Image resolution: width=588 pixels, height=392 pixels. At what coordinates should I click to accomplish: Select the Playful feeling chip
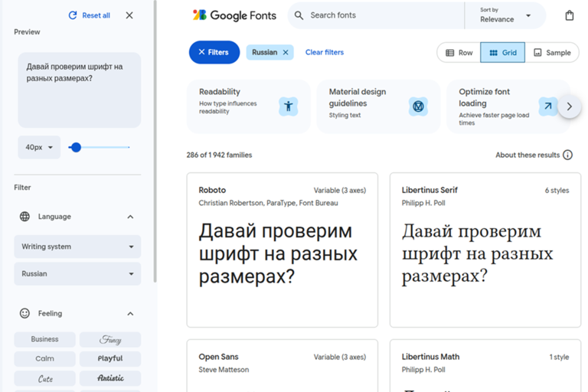(110, 358)
